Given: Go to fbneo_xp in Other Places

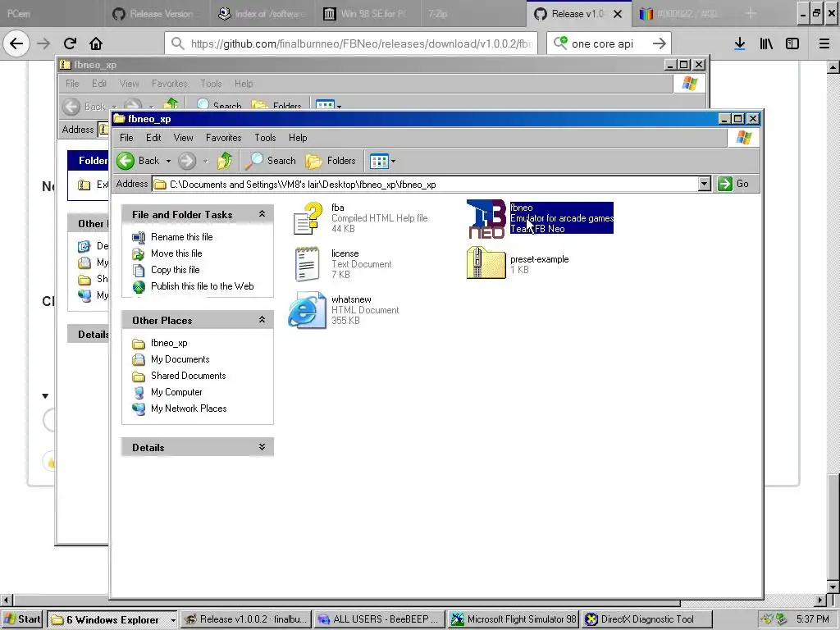Looking at the screenshot, I should (169, 343).
